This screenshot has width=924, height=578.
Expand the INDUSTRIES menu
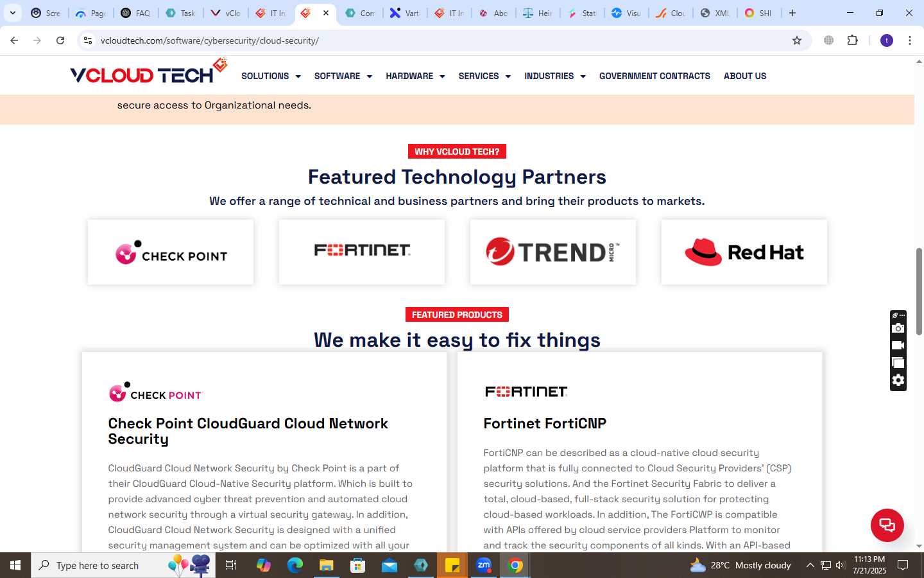pos(555,76)
